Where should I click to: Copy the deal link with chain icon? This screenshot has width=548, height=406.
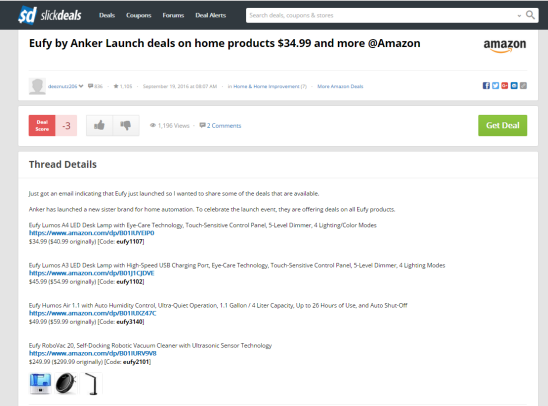coord(523,86)
